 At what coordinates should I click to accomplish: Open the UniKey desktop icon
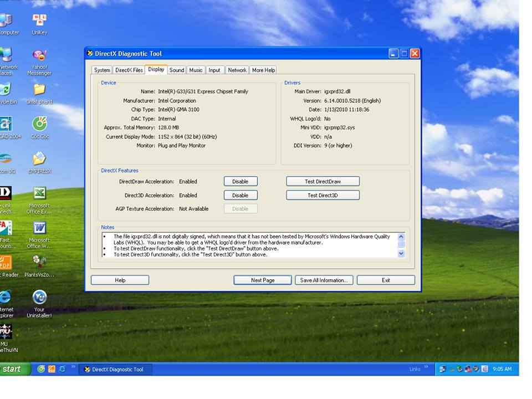click(x=39, y=24)
